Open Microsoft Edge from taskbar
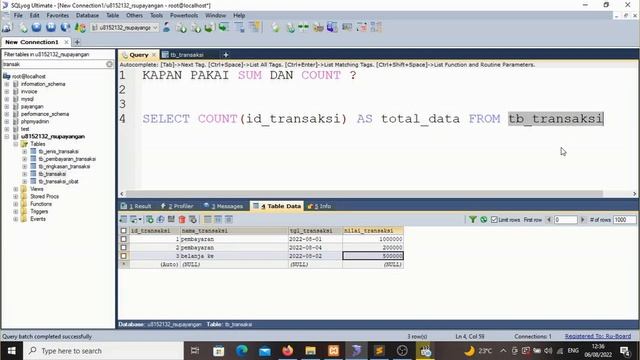 [x=242, y=351]
